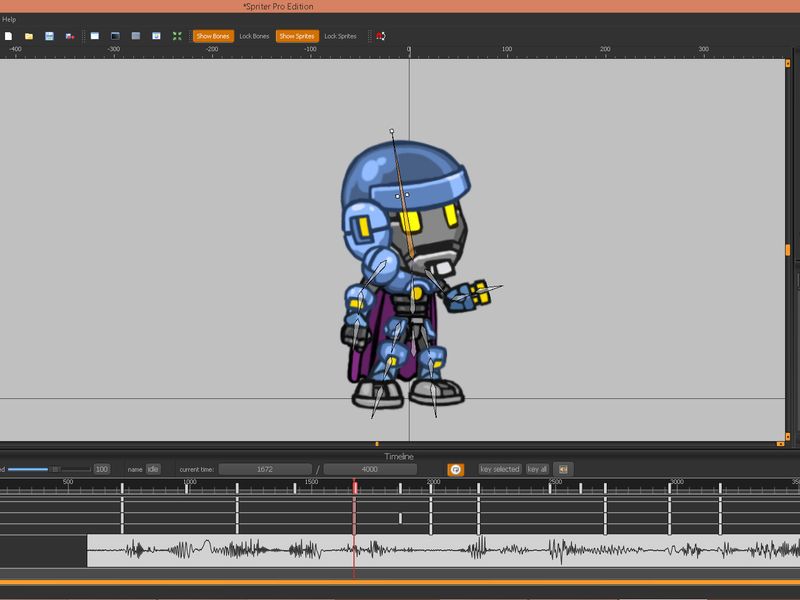The image size is (800, 600).
Task: Click the export icon with the red dot
Action: [70, 36]
